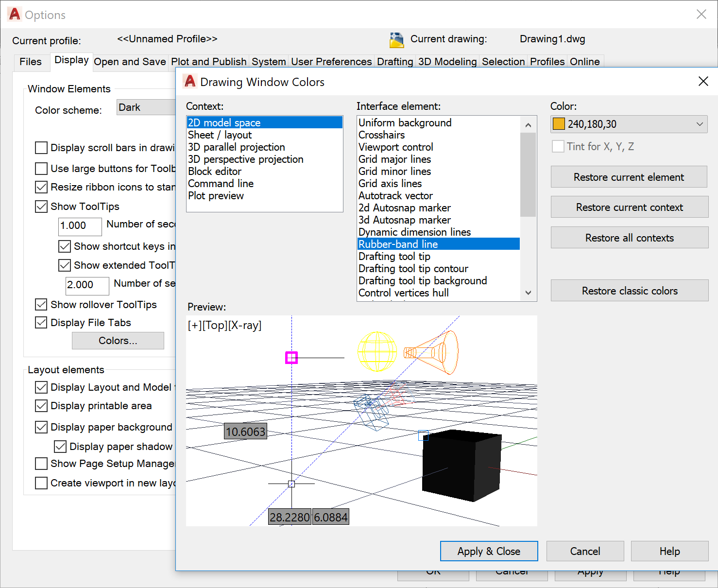Click the magenta autosnap marker in preview
The image size is (718, 588).
[291, 358]
